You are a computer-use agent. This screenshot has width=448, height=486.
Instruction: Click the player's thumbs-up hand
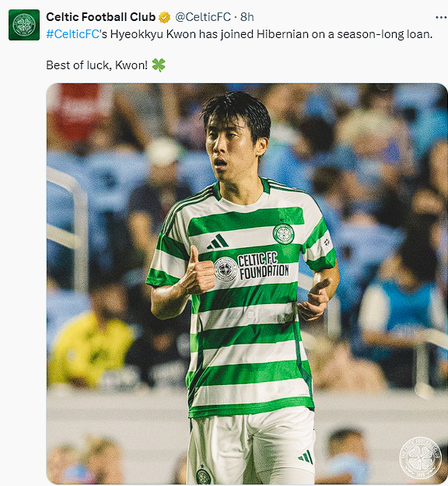200,272
